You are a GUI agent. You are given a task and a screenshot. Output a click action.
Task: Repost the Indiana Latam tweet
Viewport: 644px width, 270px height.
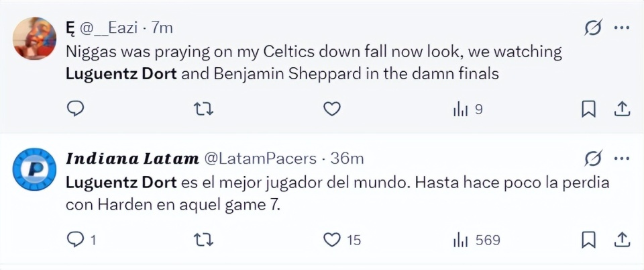[x=203, y=240]
